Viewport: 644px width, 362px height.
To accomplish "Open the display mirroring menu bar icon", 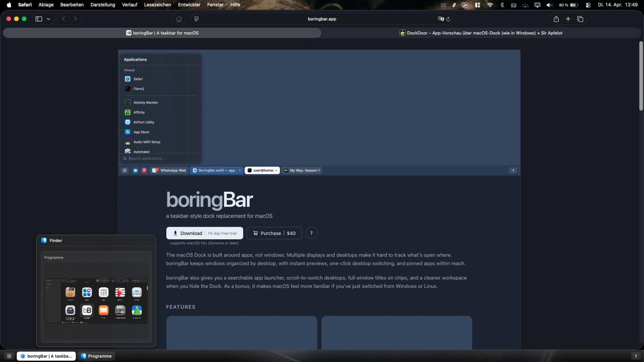I will 537,5.
